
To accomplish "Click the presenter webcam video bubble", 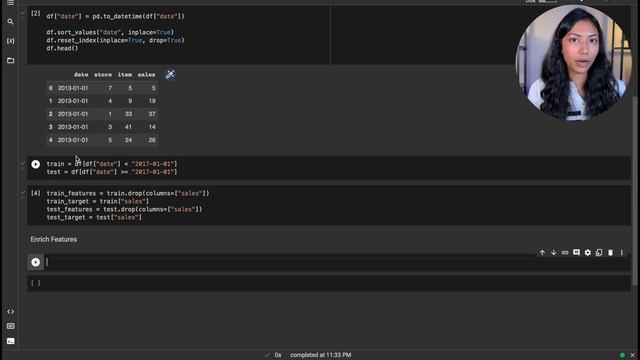I will click(x=573, y=62).
